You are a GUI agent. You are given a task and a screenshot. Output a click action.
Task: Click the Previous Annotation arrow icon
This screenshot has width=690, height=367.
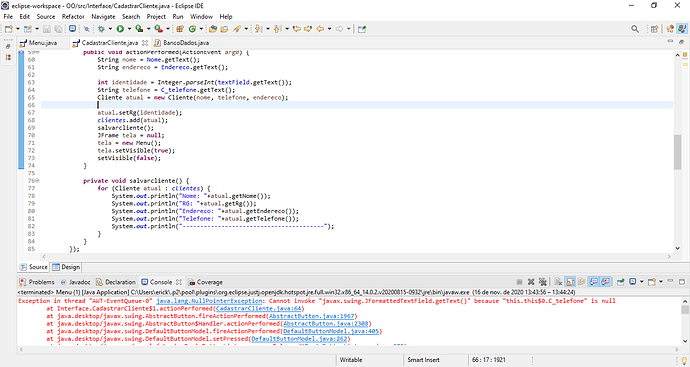[277, 29]
